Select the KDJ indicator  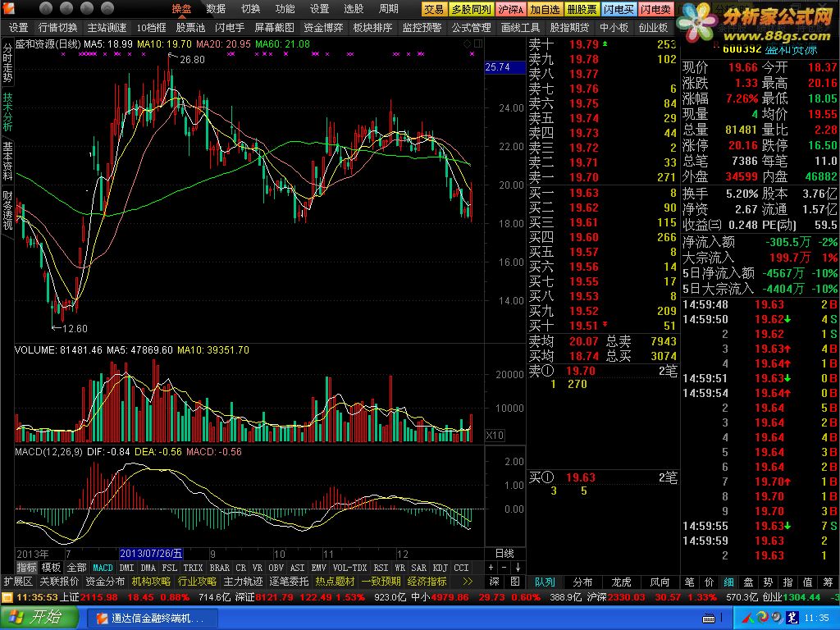click(440, 568)
